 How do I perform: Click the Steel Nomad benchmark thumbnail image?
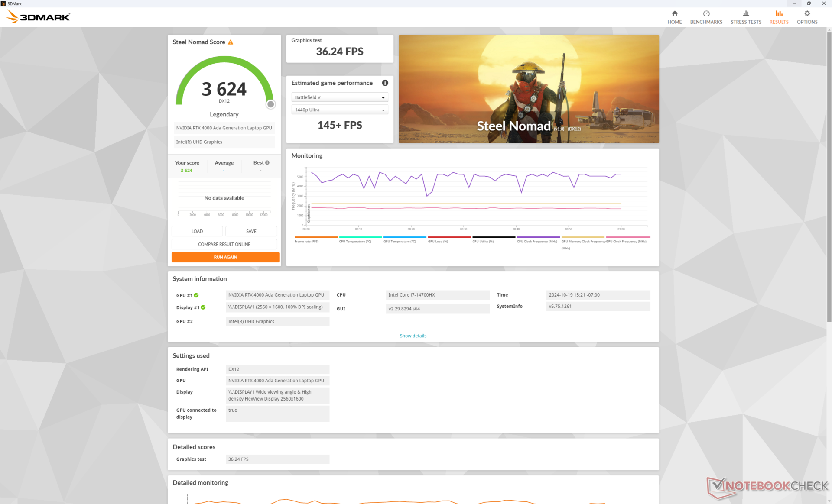pyautogui.click(x=528, y=89)
